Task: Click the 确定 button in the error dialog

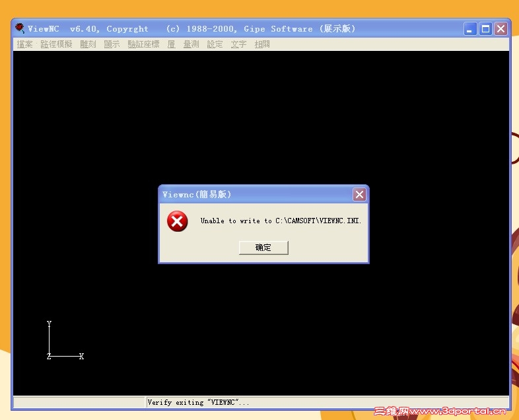Action: point(263,248)
